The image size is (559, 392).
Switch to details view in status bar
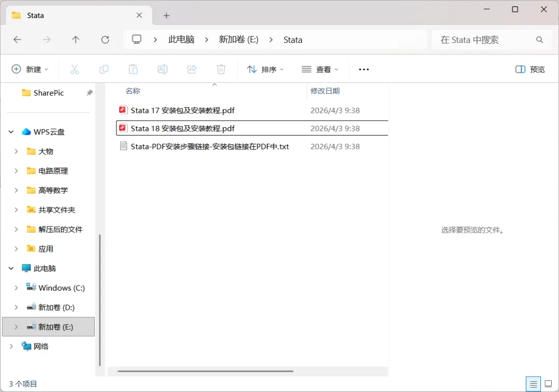pos(533,384)
